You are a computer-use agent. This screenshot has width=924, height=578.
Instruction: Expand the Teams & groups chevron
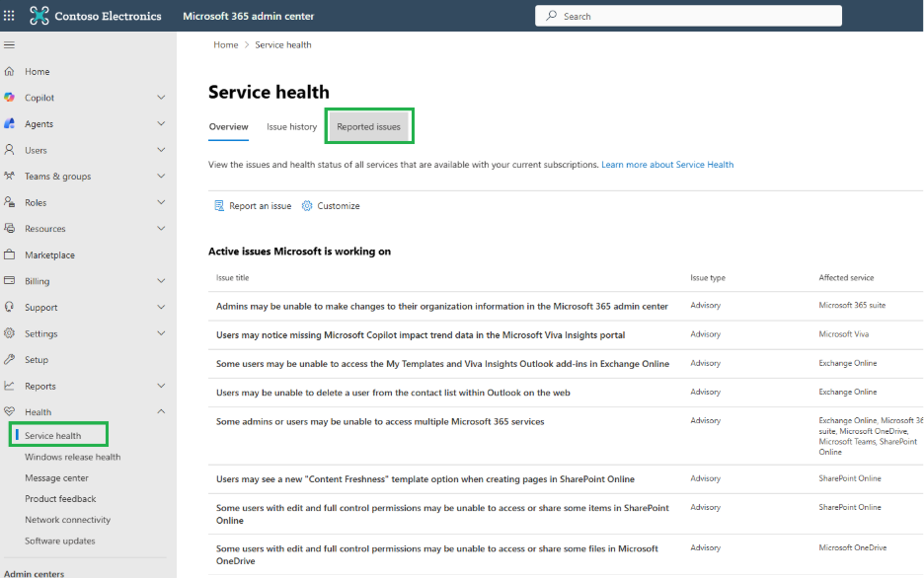[161, 176]
